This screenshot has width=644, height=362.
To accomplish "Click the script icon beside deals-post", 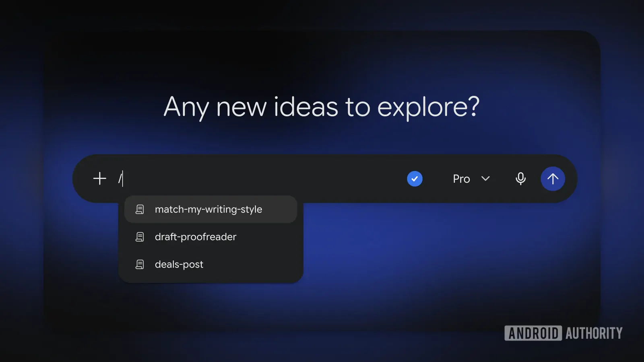I will point(140,264).
